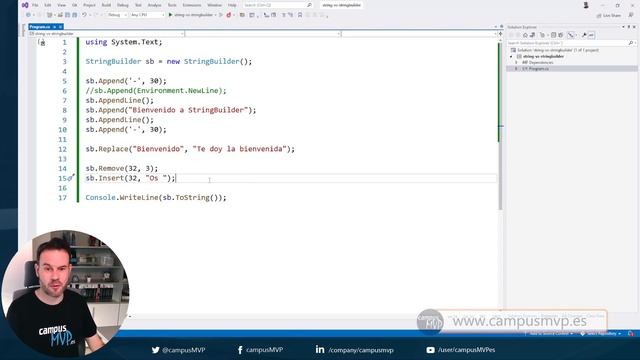Screen dimensions: 640x360
Task: Click the navigate backward toolbar icon
Action: click(28, 15)
